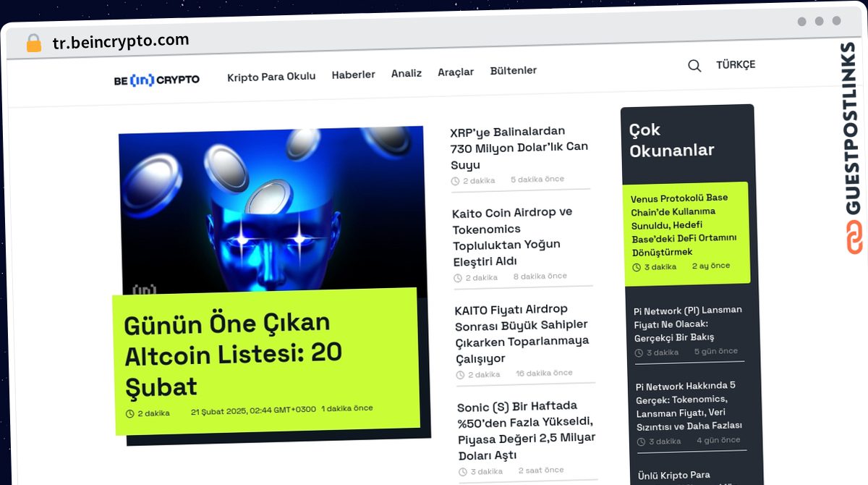The image size is (868, 485).
Task: Open KAITO Fiyatı Airdrop Sonrası article
Action: tap(522, 334)
